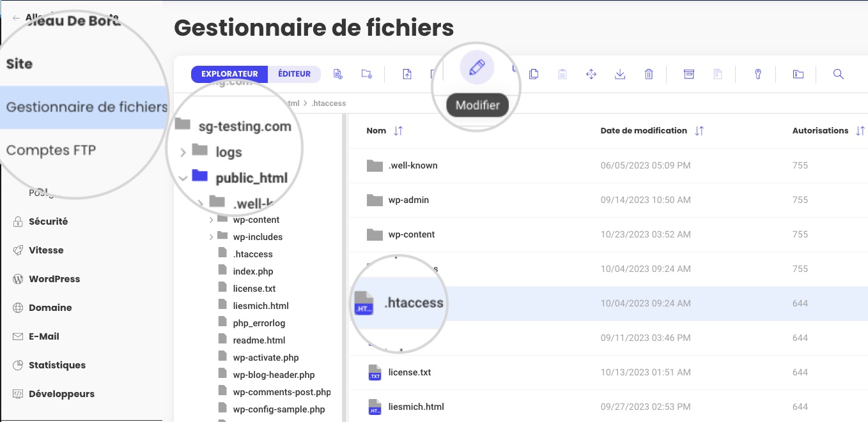The image size is (868, 422).
Task: Open Gestionnaire de fichiers in sidebar
Action: tap(84, 107)
